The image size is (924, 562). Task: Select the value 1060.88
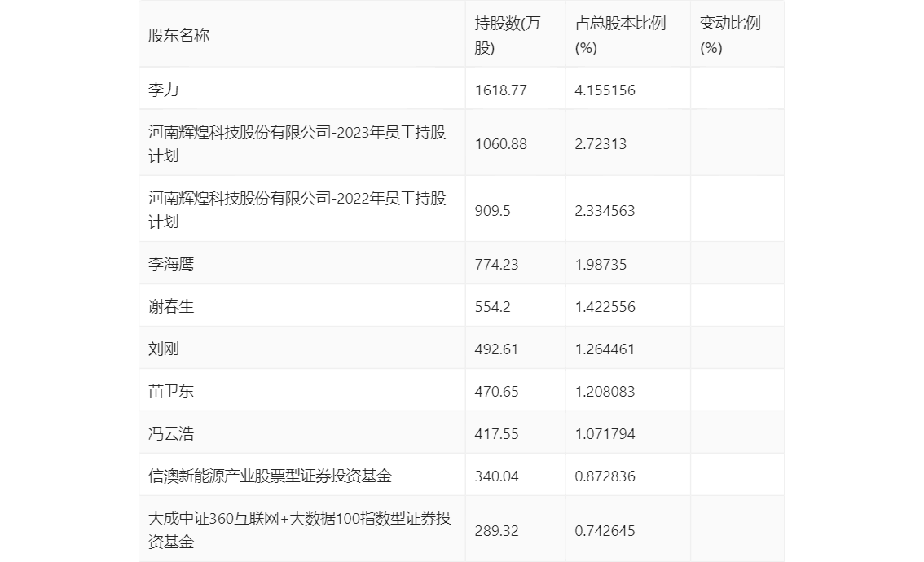pyautogui.click(x=500, y=144)
